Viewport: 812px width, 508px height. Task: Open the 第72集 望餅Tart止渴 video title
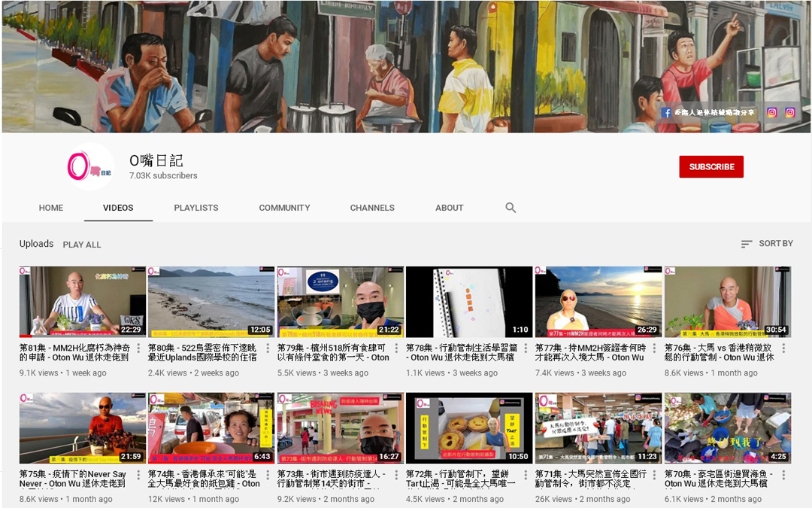coord(461,479)
